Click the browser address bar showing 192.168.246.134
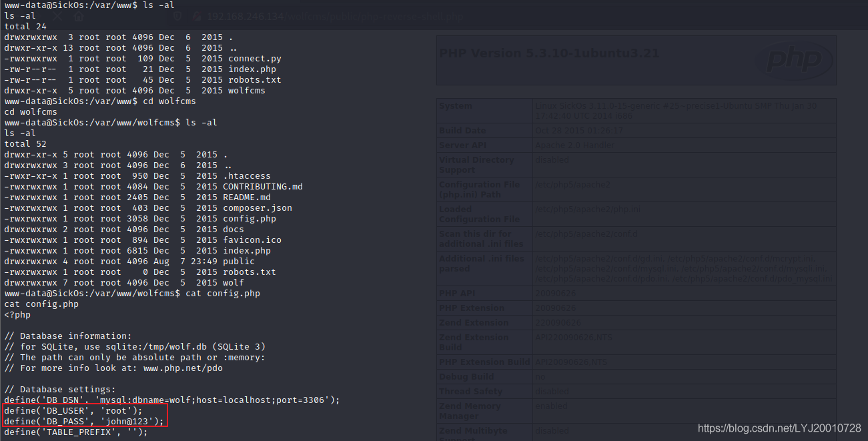868x441 pixels. point(334,16)
